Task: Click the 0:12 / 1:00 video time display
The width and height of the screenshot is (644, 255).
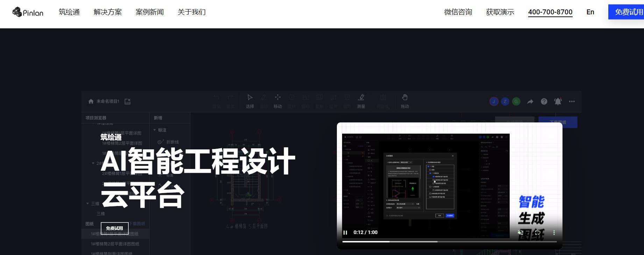Action: tap(366, 233)
